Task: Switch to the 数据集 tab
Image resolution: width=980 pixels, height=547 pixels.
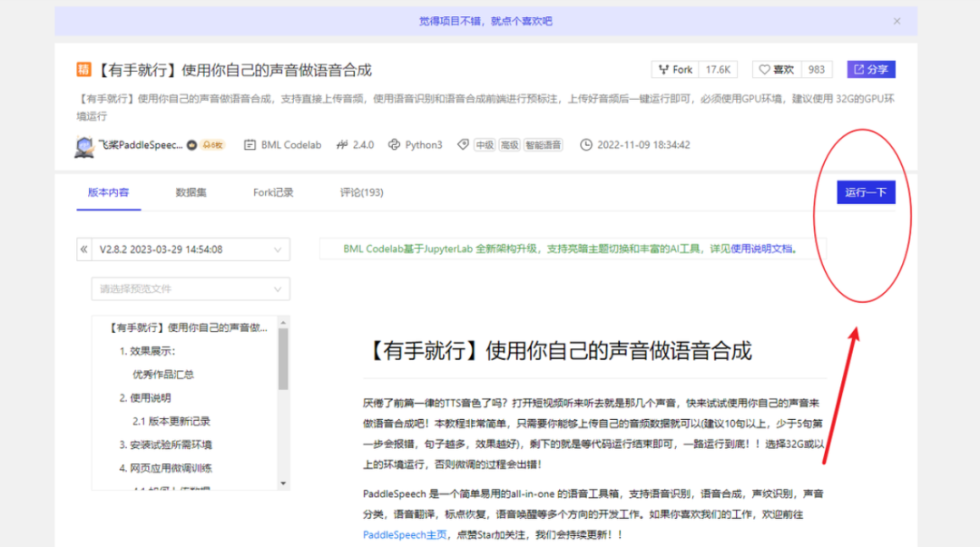Action: 191,192
